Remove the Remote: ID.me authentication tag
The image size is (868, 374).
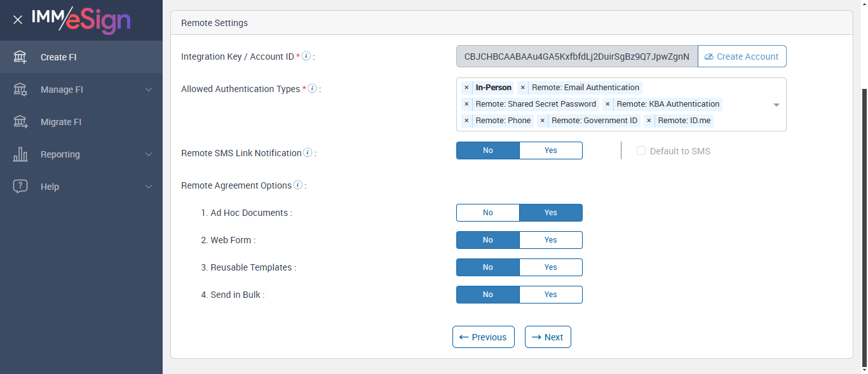coord(649,121)
